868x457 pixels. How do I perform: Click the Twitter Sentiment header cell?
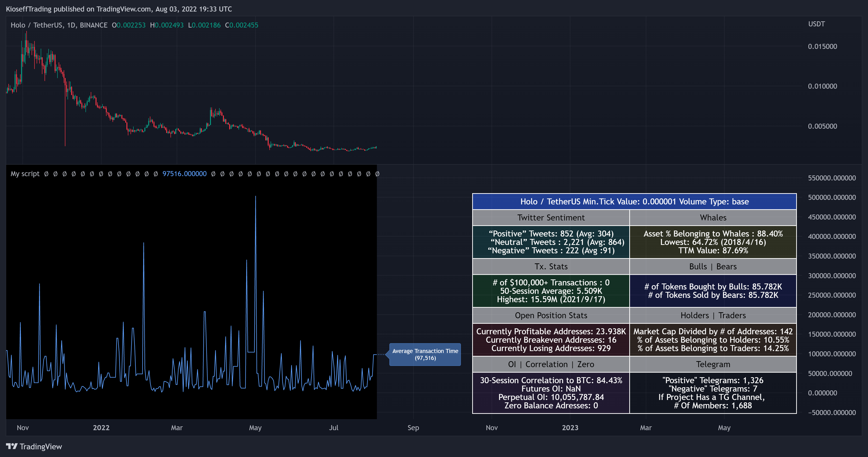pos(551,218)
